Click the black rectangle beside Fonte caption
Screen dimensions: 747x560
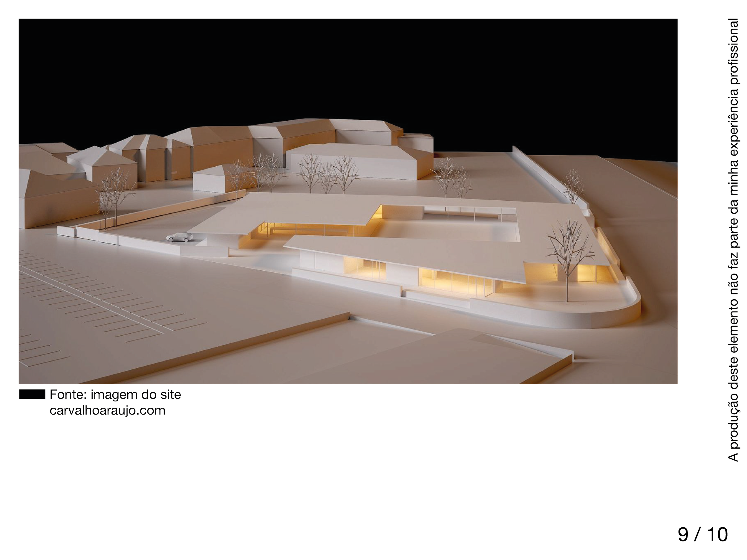32,395
